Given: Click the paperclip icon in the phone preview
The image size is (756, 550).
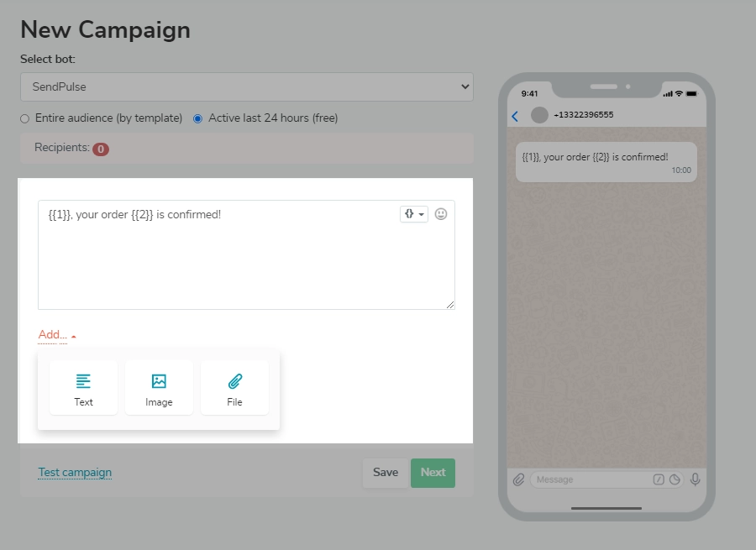Looking at the screenshot, I should point(518,479).
